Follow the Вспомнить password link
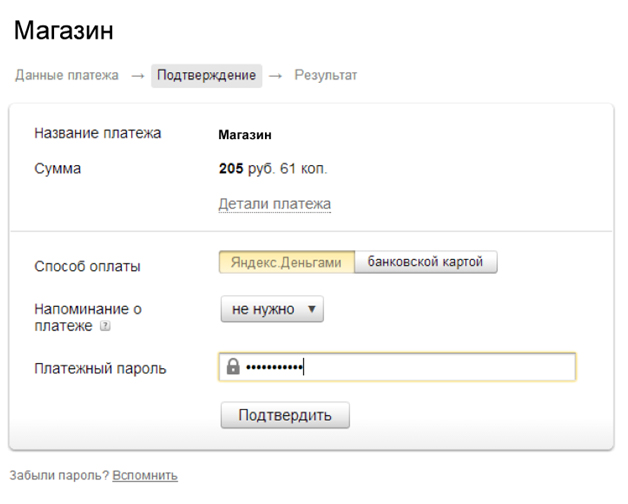This screenshot has height=504, width=628. (145, 476)
